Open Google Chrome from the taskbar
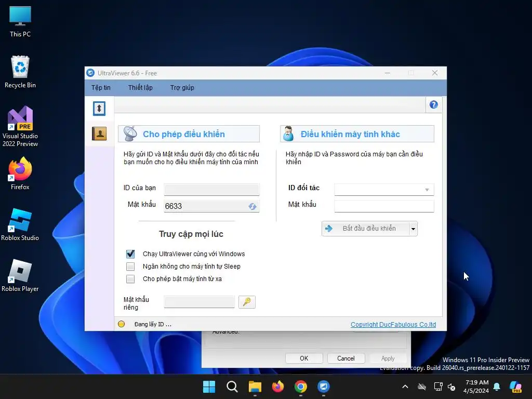This screenshot has height=399, width=532. (x=301, y=387)
